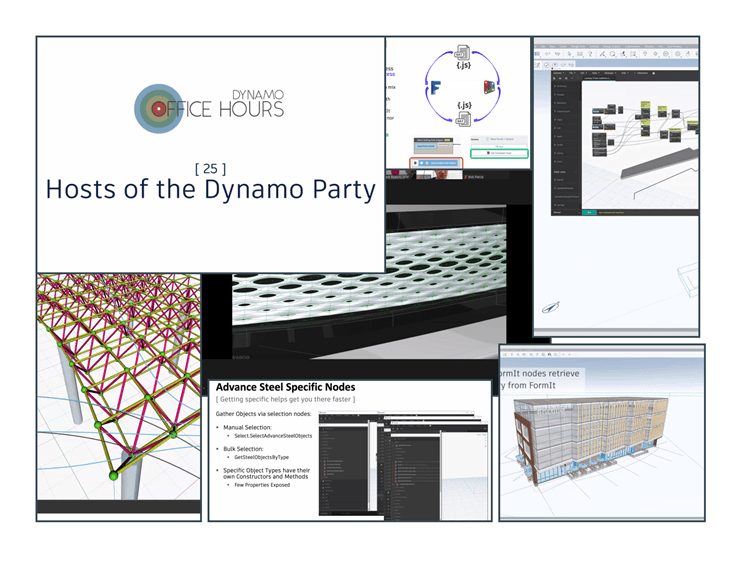Open the FormIt multi-story building model image
Viewport: 740px width, 569px height.
pos(600,440)
